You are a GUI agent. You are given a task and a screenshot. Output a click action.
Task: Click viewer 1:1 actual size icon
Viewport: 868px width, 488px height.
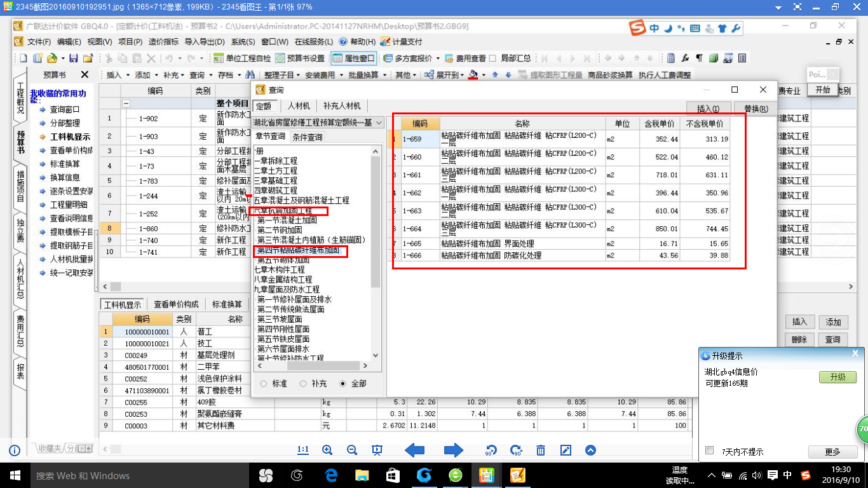(x=303, y=450)
